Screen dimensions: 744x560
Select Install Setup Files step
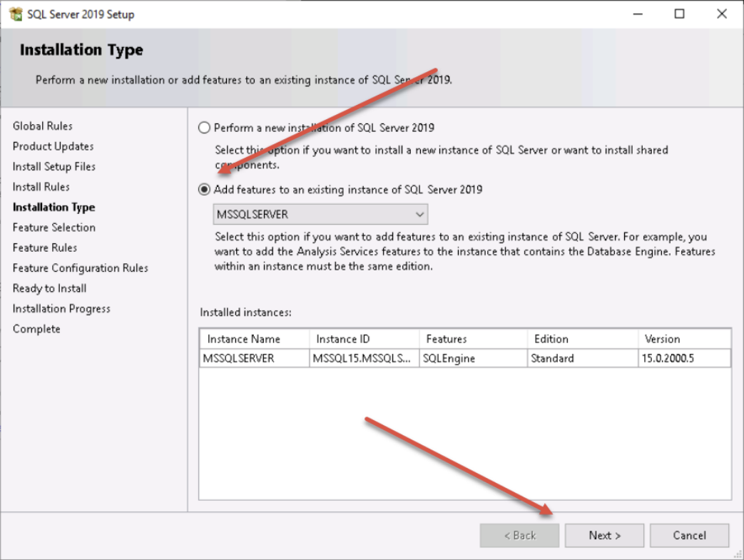pos(54,167)
